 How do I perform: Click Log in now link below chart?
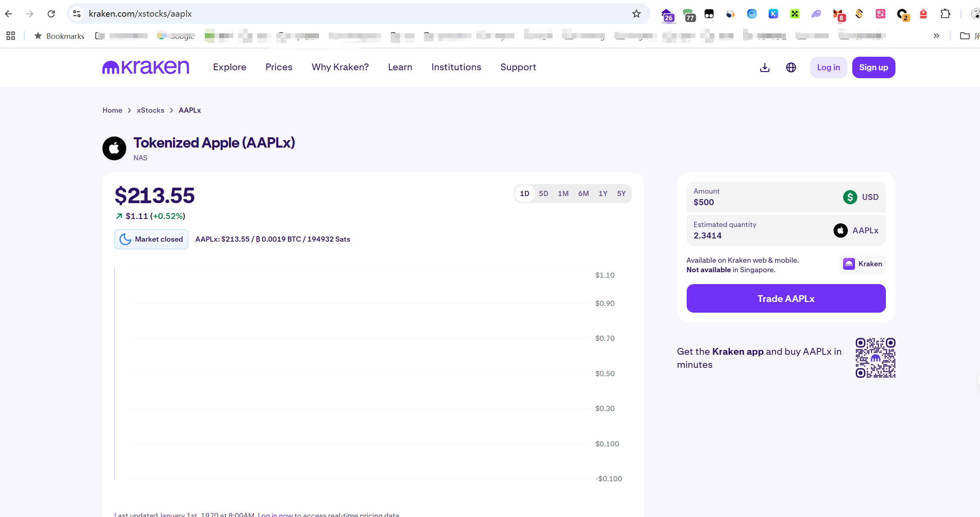click(x=275, y=515)
